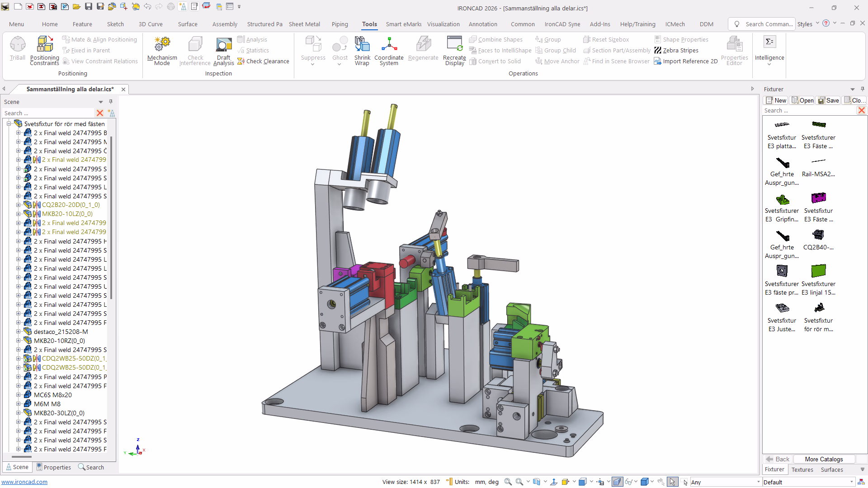This screenshot has width=868, height=488.
Task: Click the More Catalogs button
Action: click(824, 459)
